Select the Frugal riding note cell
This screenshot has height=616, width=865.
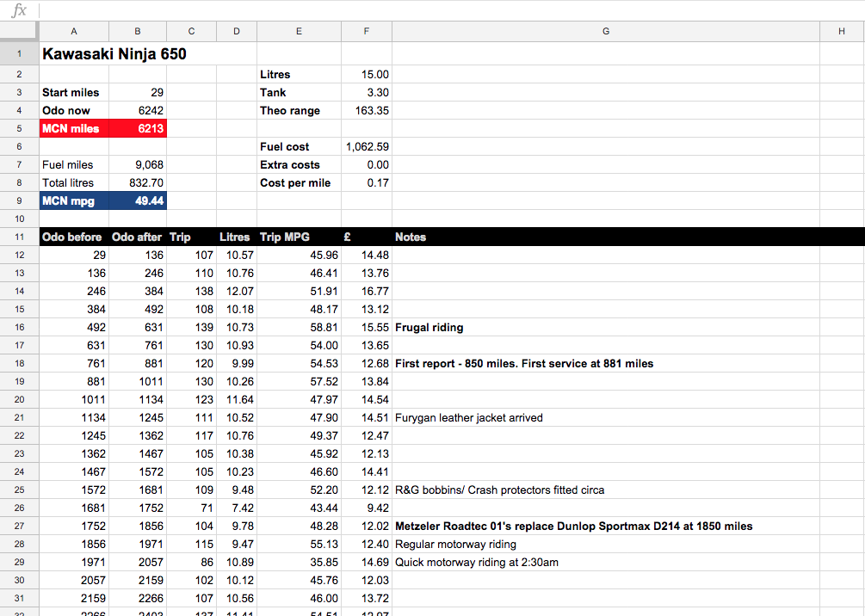606,328
